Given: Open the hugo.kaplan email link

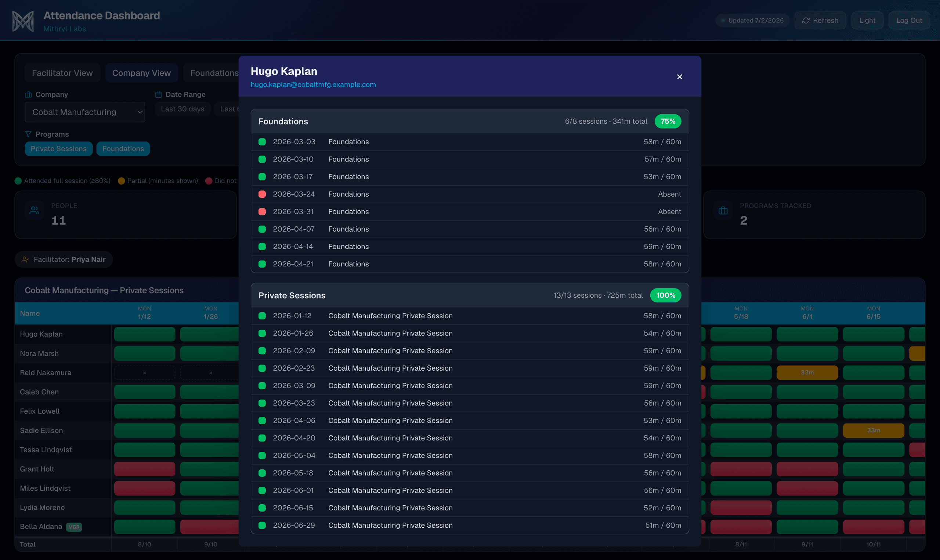Looking at the screenshot, I should (x=313, y=84).
